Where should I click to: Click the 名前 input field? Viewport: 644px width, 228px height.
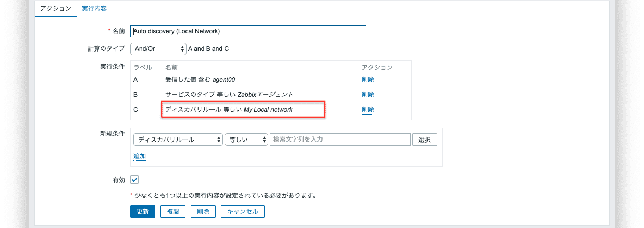point(248,31)
